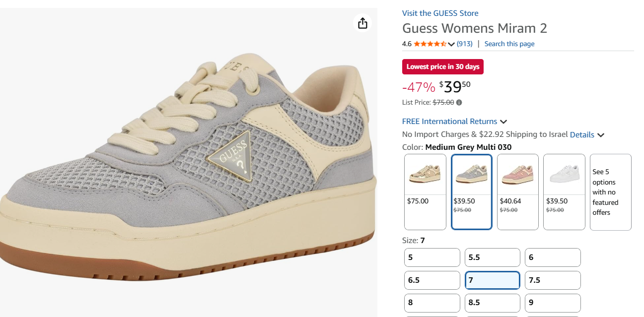Click the share icon above the shoe image

(362, 23)
